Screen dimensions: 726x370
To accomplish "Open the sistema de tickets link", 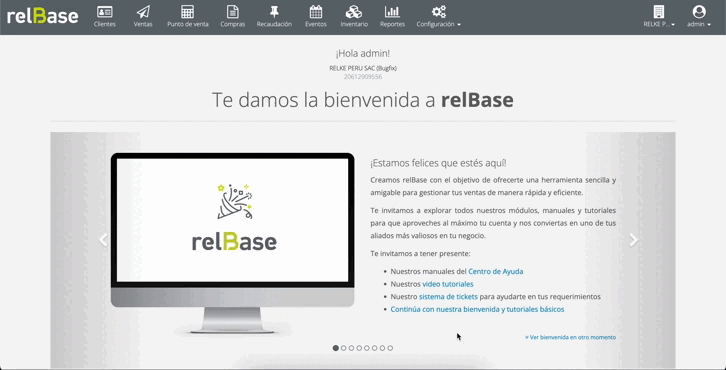I will click(448, 296).
